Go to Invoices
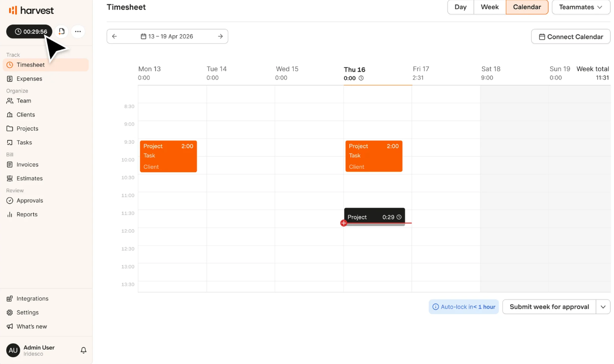The height and width of the screenshot is (364, 614). click(x=46, y=165)
